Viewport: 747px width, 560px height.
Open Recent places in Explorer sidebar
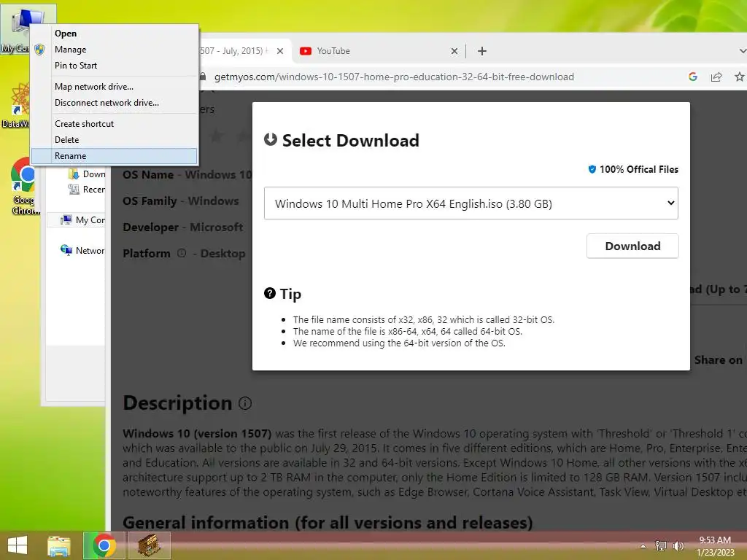(87, 190)
